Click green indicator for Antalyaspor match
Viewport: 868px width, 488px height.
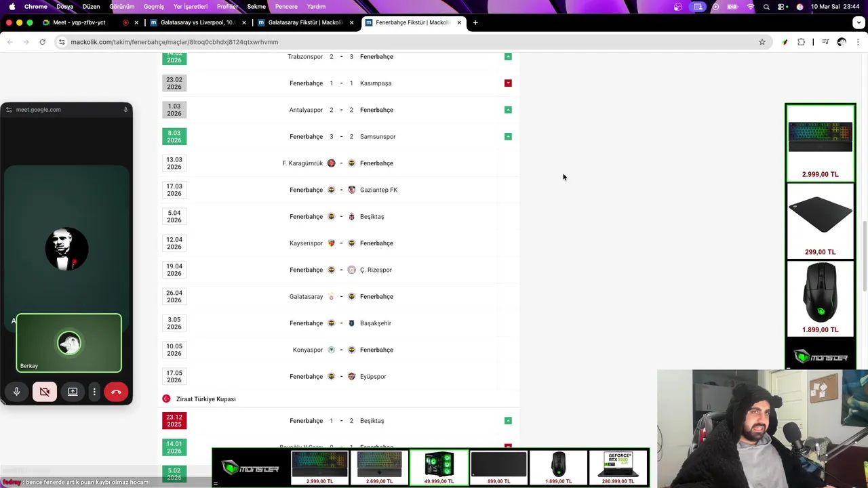tap(508, 110)
